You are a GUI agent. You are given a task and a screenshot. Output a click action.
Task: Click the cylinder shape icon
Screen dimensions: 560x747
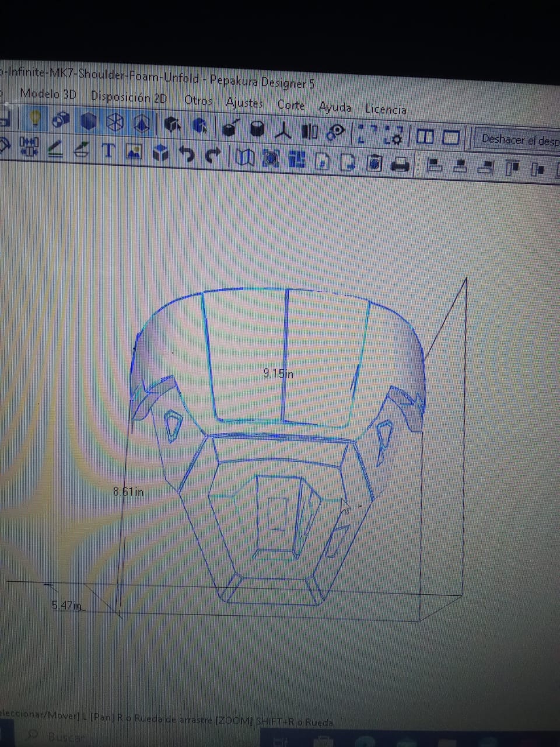coord(257,129)
